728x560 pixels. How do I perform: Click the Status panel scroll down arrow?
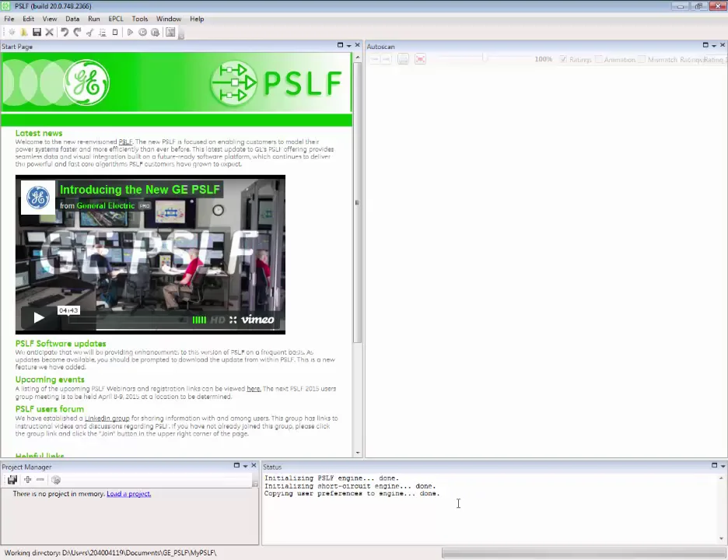coord(722,539)
